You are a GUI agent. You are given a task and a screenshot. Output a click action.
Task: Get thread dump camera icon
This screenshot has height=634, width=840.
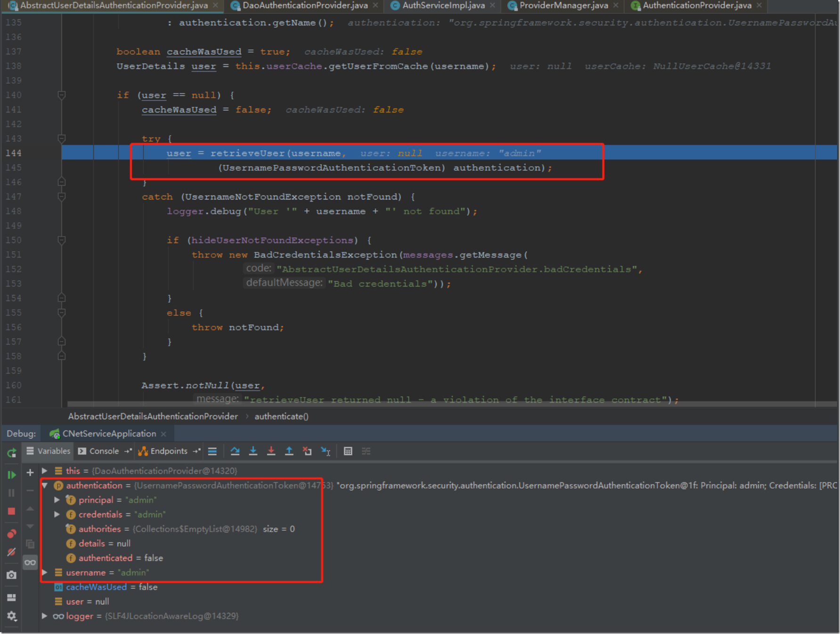tap(12, 575)
